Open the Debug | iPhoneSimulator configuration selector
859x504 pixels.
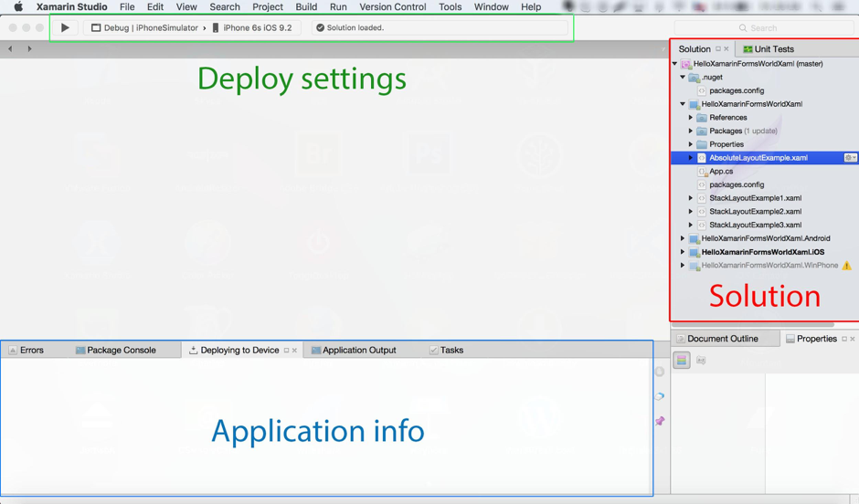pos(144,28)
